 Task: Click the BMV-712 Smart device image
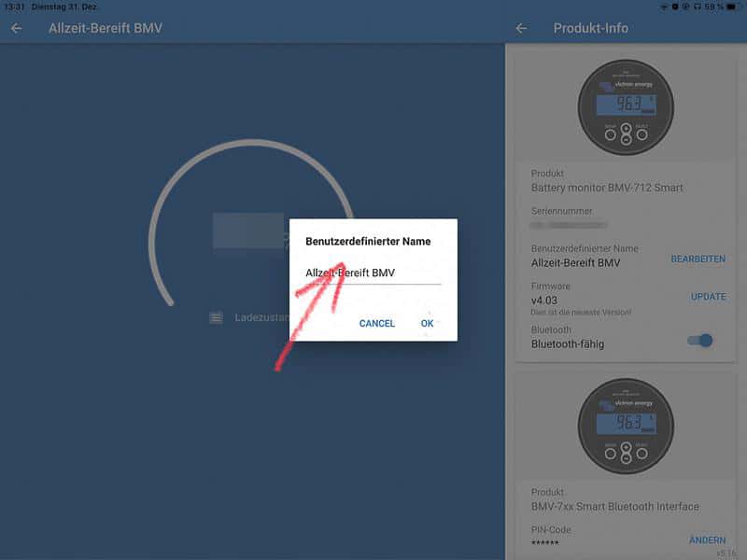(x=626, y=108)
